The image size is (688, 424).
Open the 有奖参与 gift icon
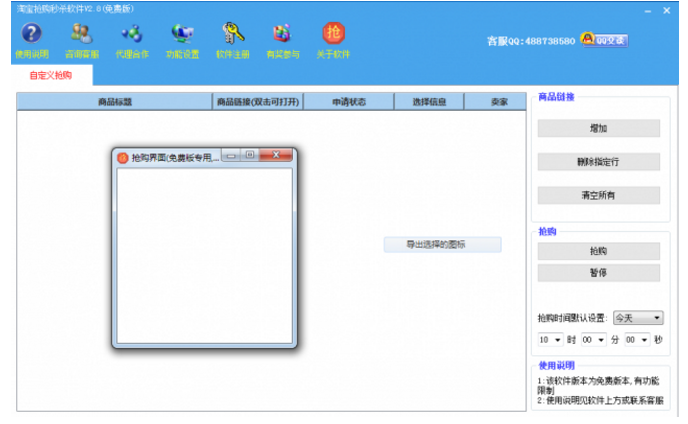click(x=283, y=33)
